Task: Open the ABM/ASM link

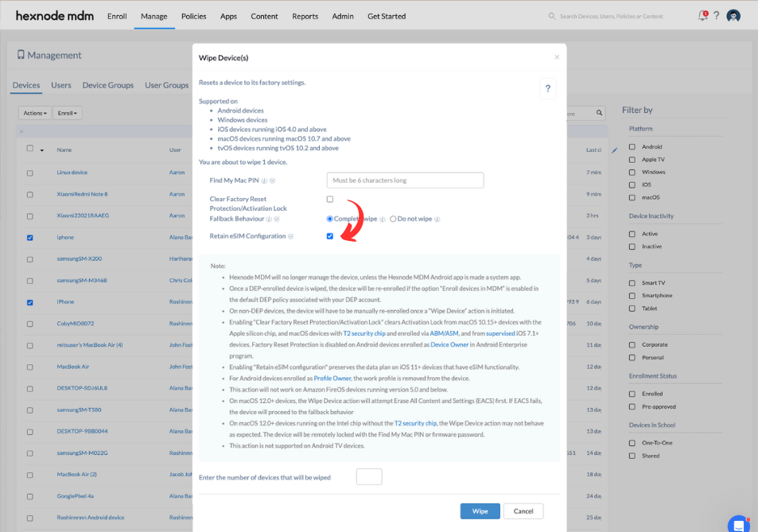Action: point(444,333)
